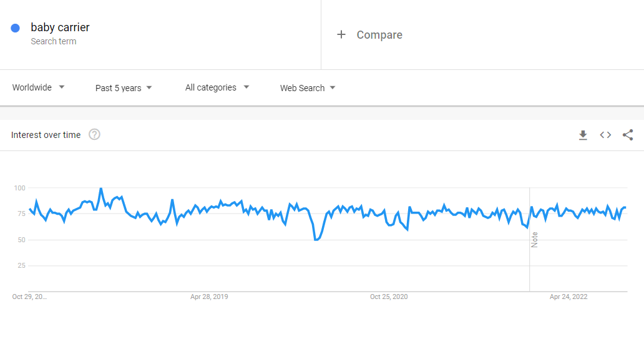Click the Oct 25, 2020 date label
The height and width of the screenshot is (339, 644).
coord(389,297)
